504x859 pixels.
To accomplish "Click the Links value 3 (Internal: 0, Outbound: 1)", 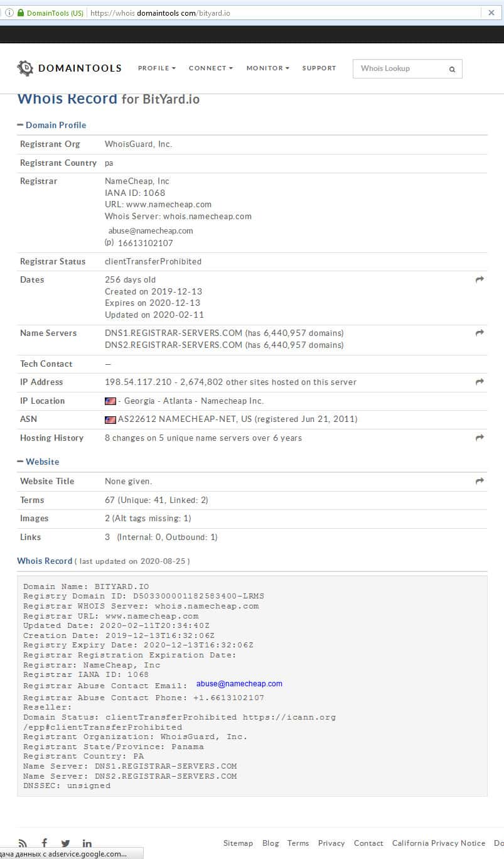I will pos(161,537).
